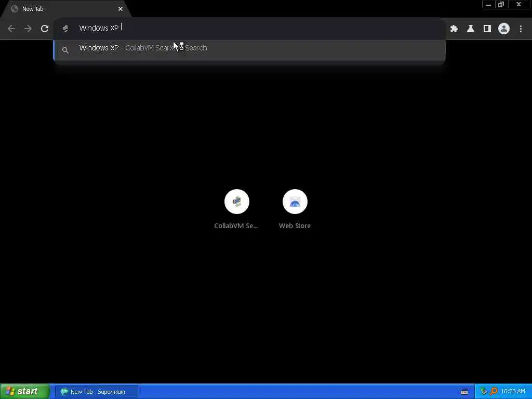Open the Experiments flask icon
The width and height of the screenshot is (532, 399).
click(471, 29)
